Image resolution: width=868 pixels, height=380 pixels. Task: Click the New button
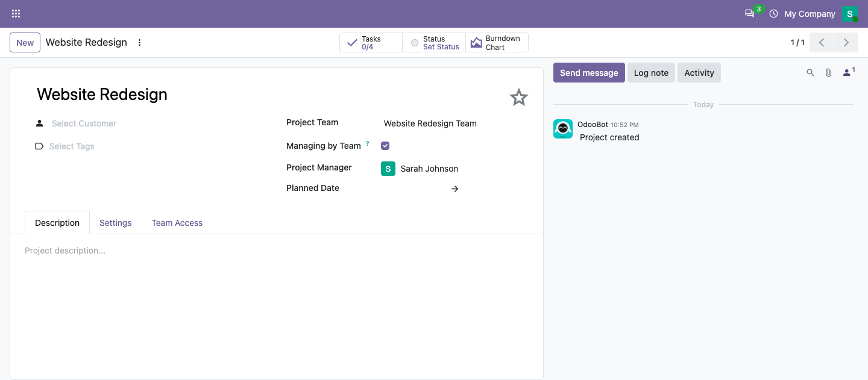coord(25,43)
